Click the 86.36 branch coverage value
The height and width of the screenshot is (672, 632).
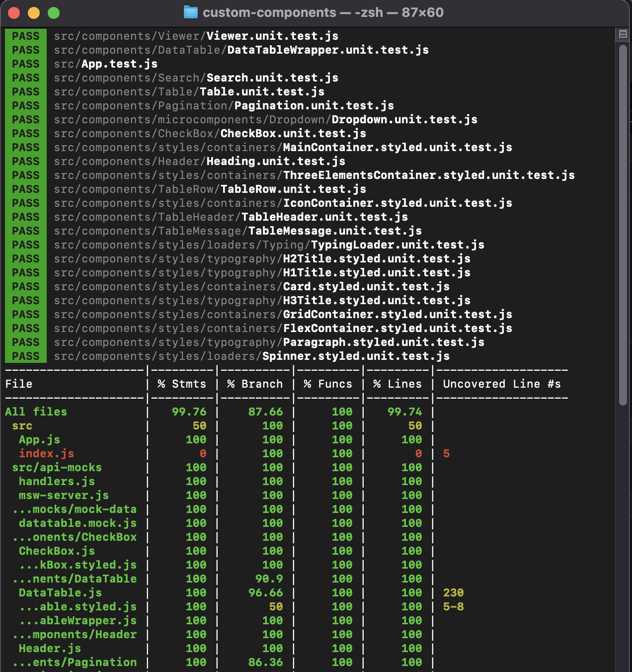[x=265, y=663]
